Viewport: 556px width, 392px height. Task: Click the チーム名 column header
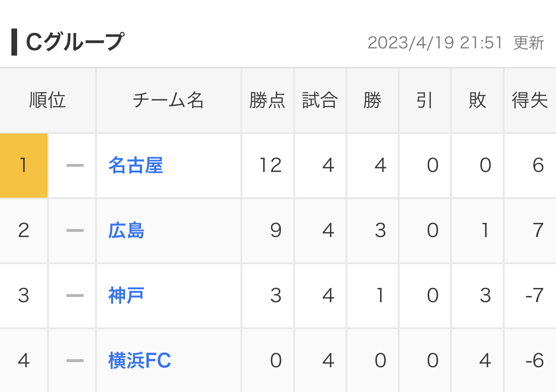[x=168, y=100]
